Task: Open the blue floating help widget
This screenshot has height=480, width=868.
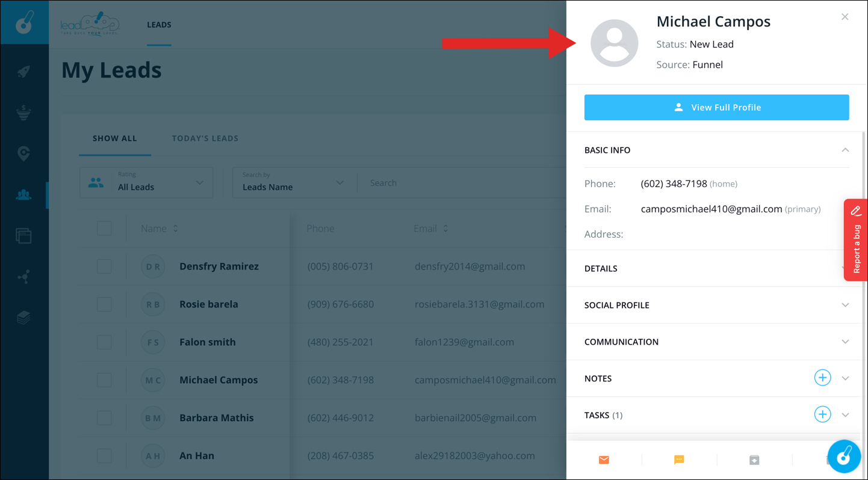Action: [844, 457]
